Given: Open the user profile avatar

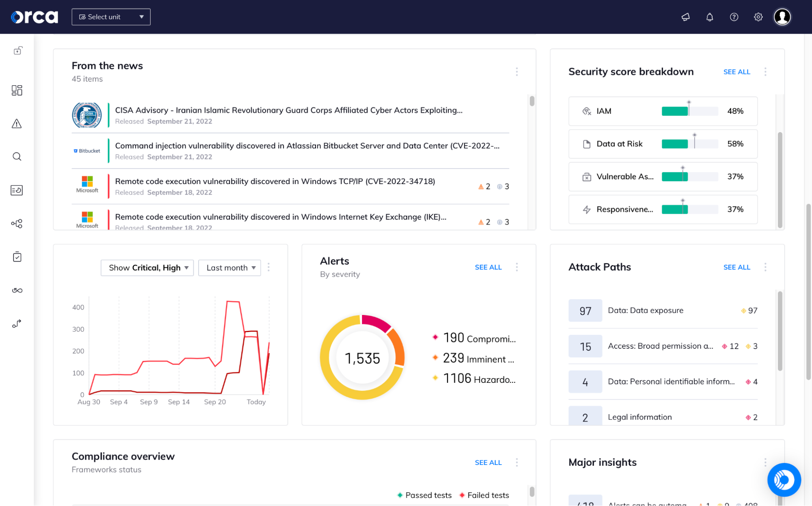Looking at the screenshot, I should point(782,17).
